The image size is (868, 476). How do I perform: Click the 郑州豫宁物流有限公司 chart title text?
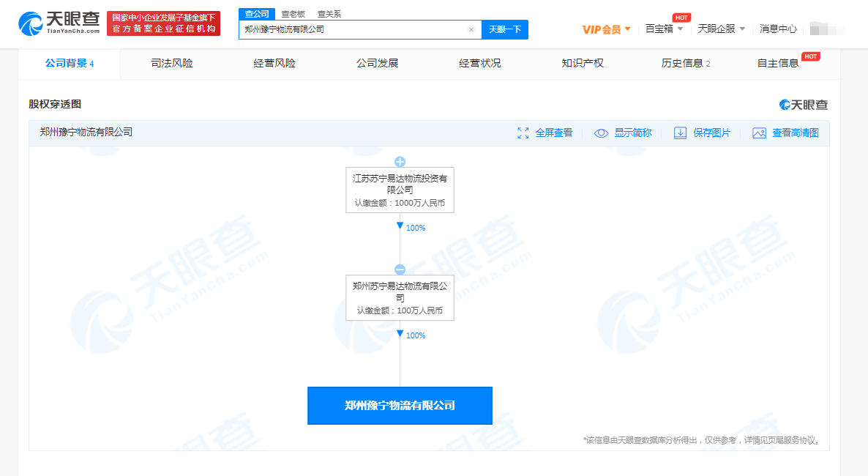tap(86, 132)
